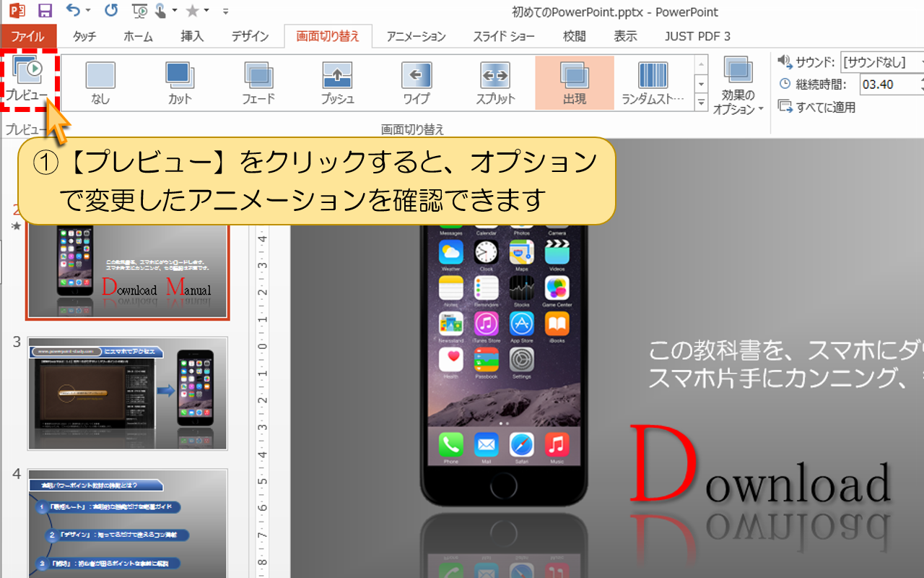Click the Save icon in Quick Access toolbar
Image resolution: width=924 pixels, height=578 pixels.
(45, 11)
